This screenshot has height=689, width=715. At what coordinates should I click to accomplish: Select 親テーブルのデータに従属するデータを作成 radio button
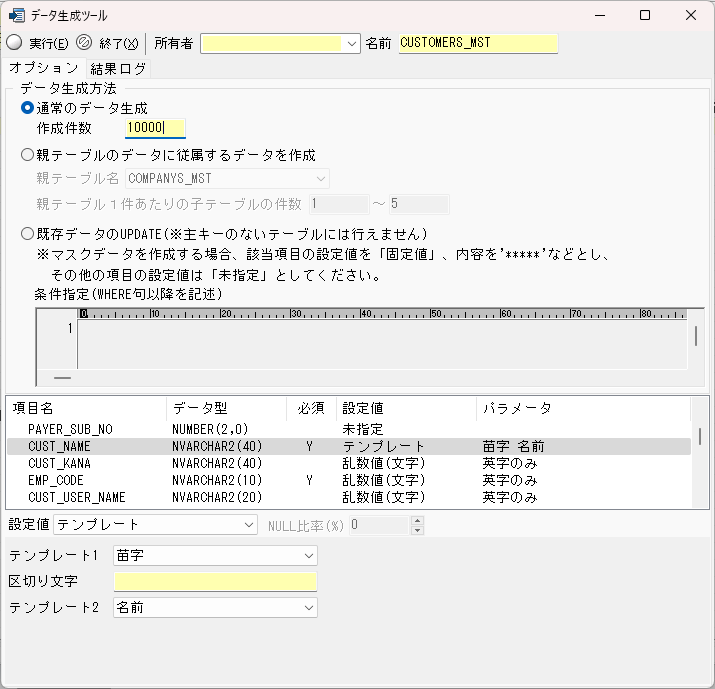[27, 155]
